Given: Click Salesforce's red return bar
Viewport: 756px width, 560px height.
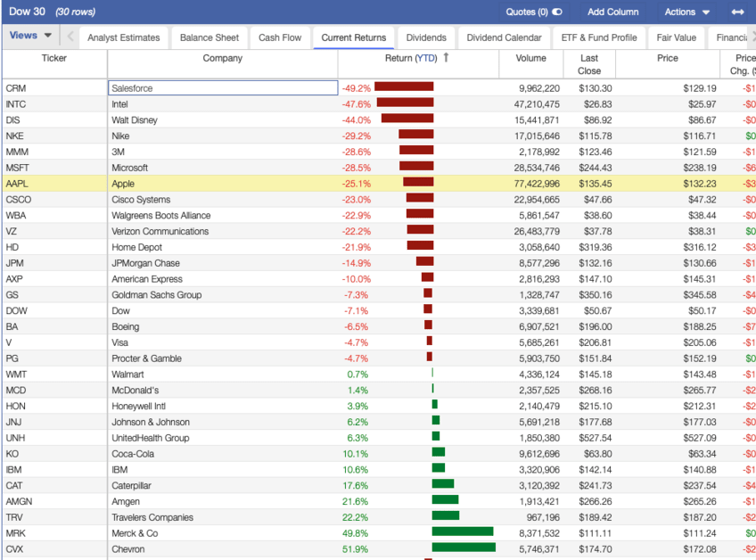Looking at the screenshot, I should [404, 86].
